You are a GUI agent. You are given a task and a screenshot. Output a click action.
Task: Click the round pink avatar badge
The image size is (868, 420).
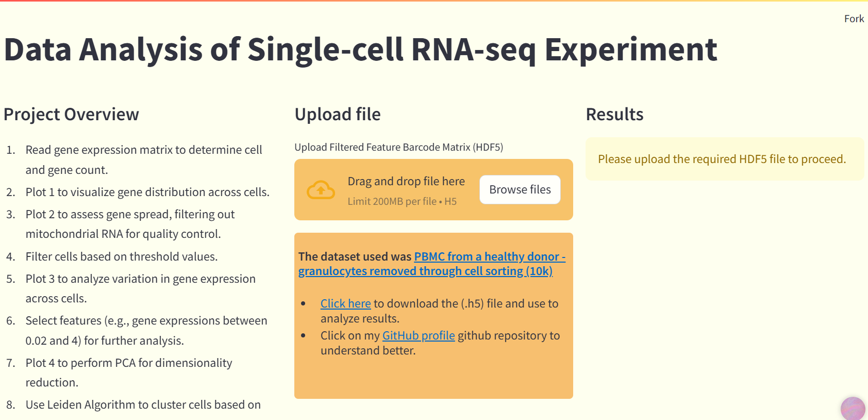(x=853, y=408)
